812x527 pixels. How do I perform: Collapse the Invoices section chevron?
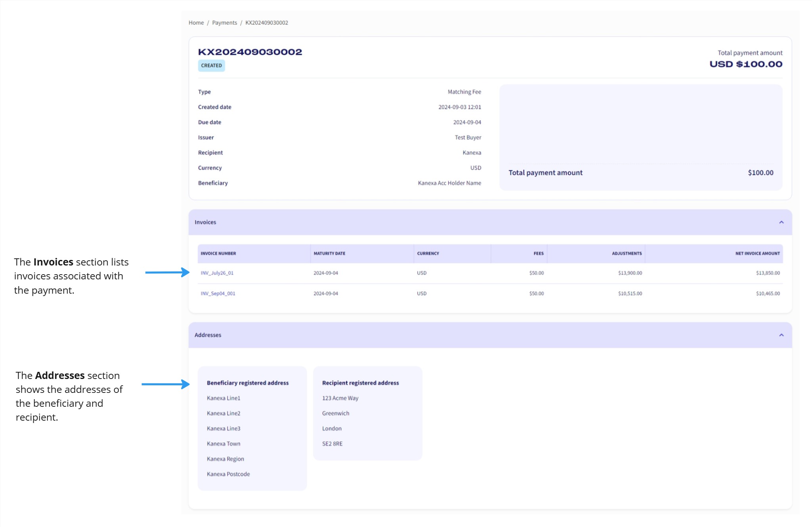781,222
